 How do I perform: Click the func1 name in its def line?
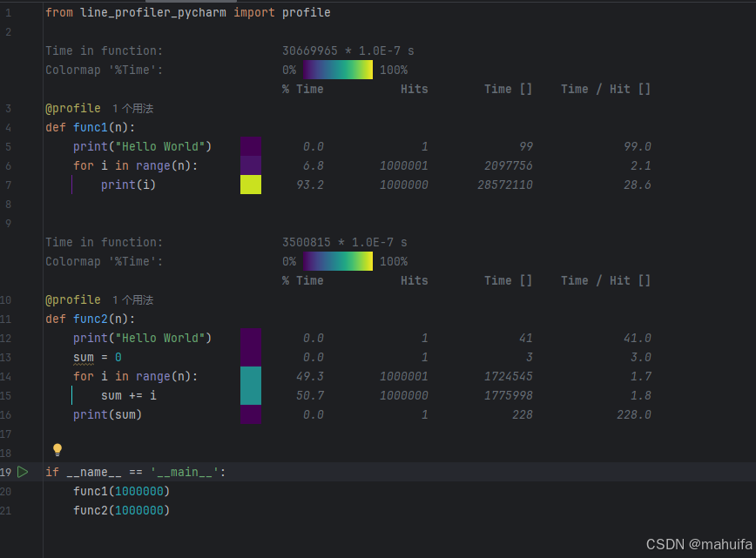(91, 127)
